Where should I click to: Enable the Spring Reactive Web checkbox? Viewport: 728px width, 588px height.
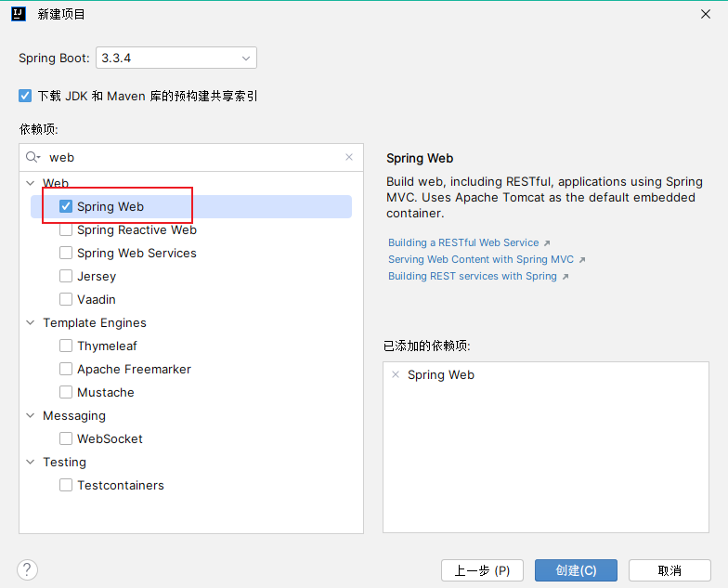click(66, 229)
